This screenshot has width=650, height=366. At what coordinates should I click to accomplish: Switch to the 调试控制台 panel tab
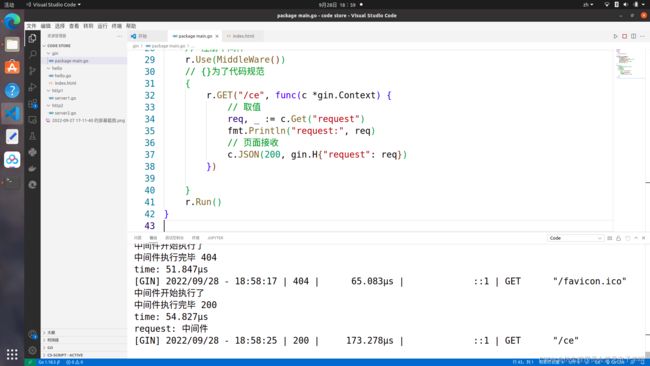click(x=174, y=238)
